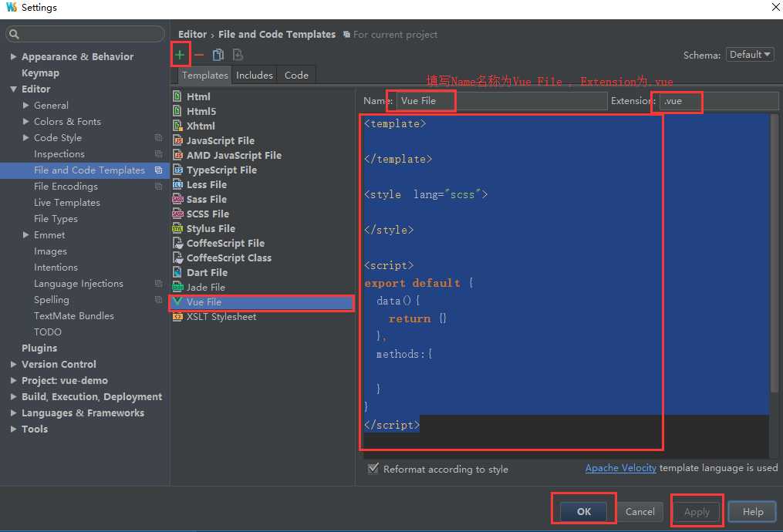Collapse the Editor section
Screen dimensions: 783x532
[x=13, y=89]
